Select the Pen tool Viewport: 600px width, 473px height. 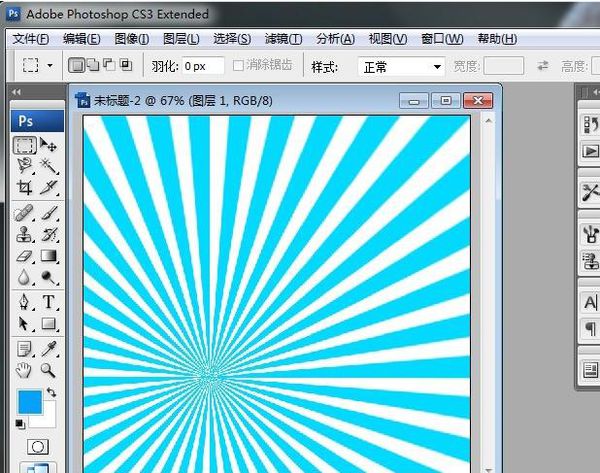tap(24, 302)
